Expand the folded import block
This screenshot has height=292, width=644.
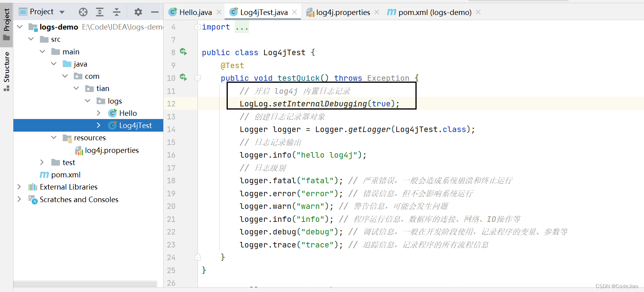pos(197,27)
